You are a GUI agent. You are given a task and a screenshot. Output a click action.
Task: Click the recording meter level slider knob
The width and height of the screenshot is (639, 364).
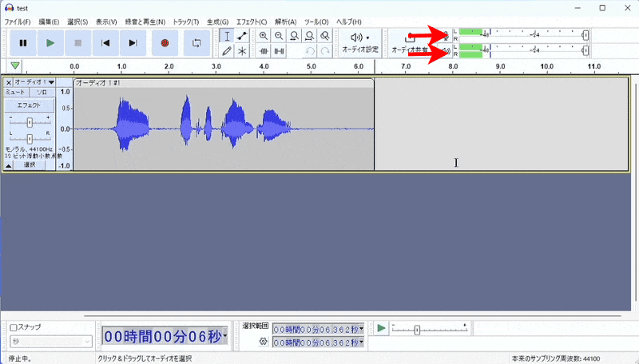tap(585, 35)
